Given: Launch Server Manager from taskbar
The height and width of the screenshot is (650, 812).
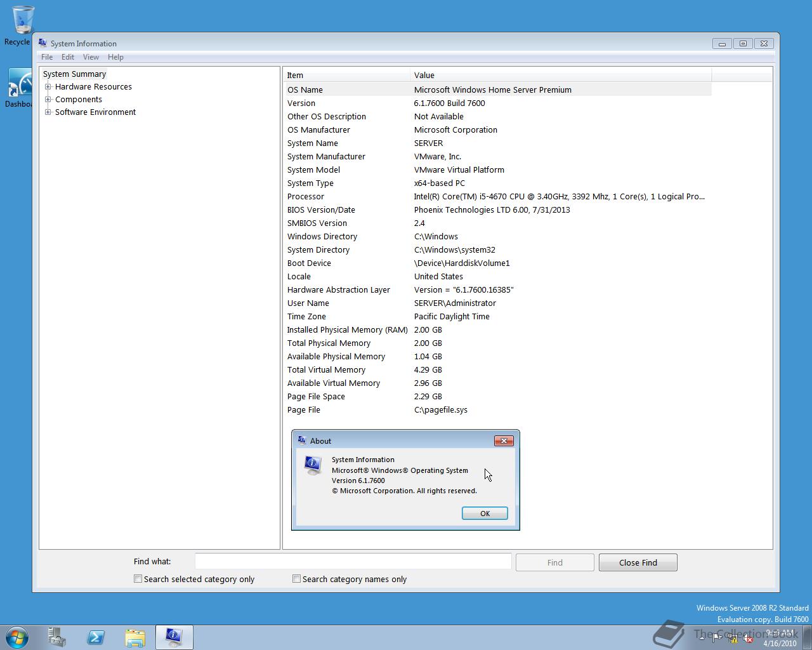Looking at the screenshot, I should pos(57,637).
